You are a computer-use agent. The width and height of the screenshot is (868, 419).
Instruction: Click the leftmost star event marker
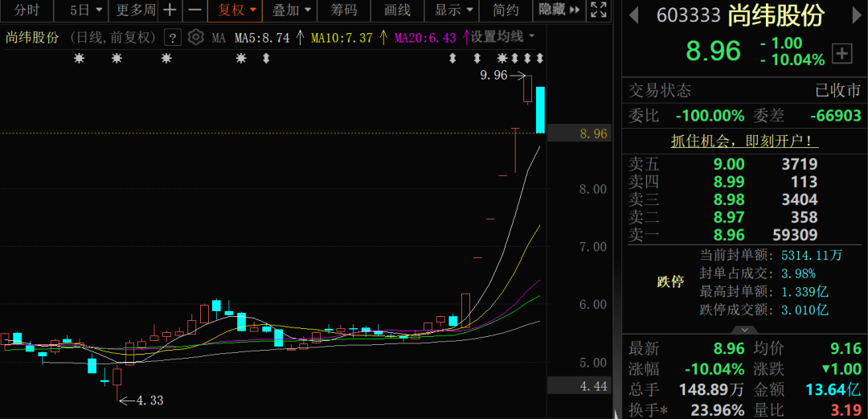coord(79,58)
